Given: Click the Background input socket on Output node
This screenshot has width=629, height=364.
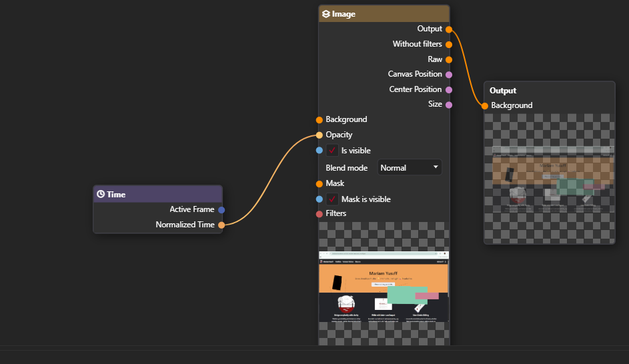Looking at the screenshot, I should pyautogui.click(x=485, y=106).
